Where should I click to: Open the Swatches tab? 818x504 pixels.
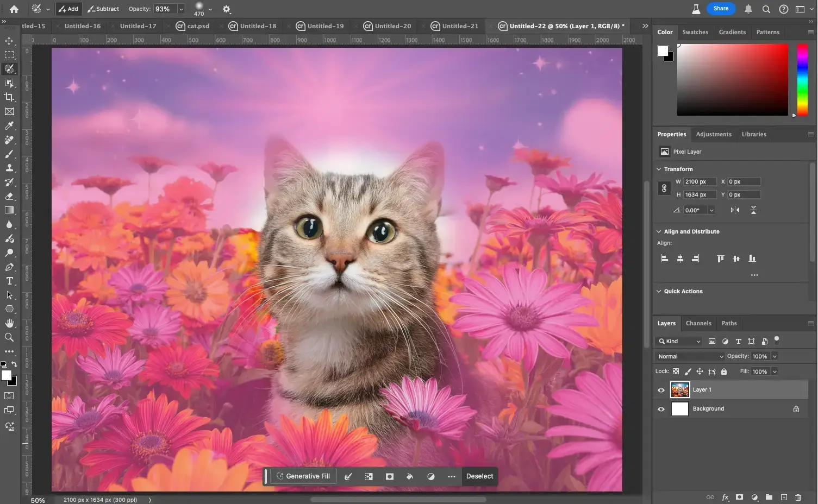[695, 32]
